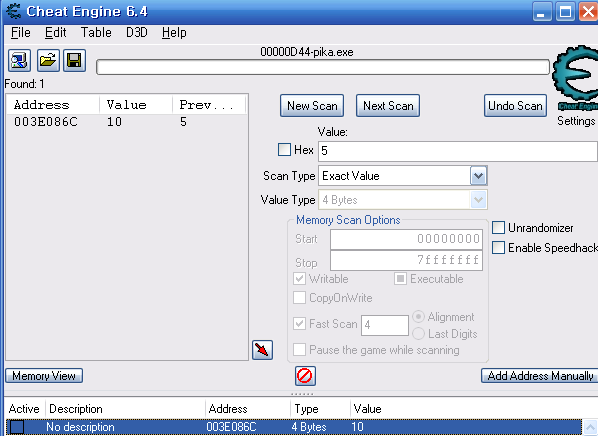Image resolution: width=598 pixels, height=436 pixels.
Task: Maximize the Cheat Engine window
Action: [565, 11]
